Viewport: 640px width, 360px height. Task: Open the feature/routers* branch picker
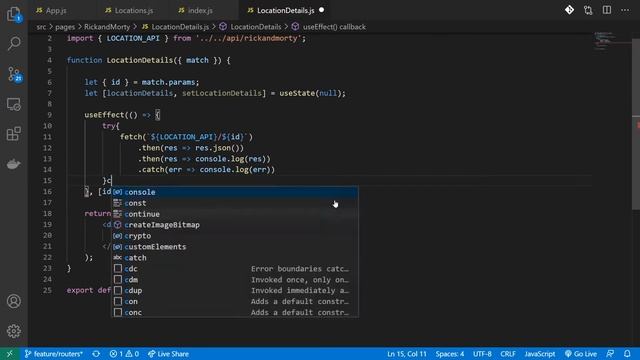coord(53,354)
